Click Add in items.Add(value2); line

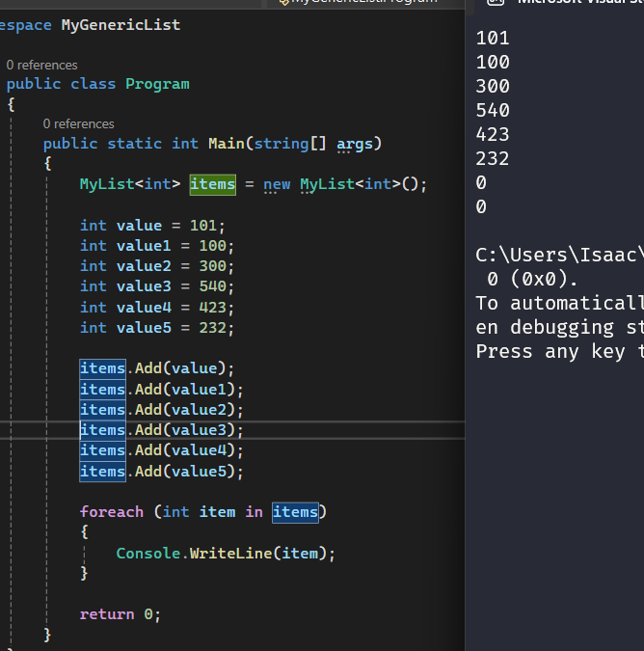(148, 410)
